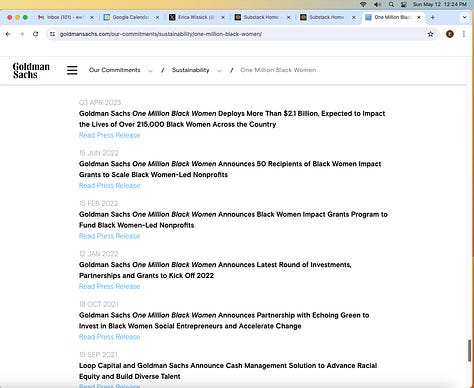Click Loop Capital Cash Management headline
This screenshot has width=474, height=388.
[228, 371]
